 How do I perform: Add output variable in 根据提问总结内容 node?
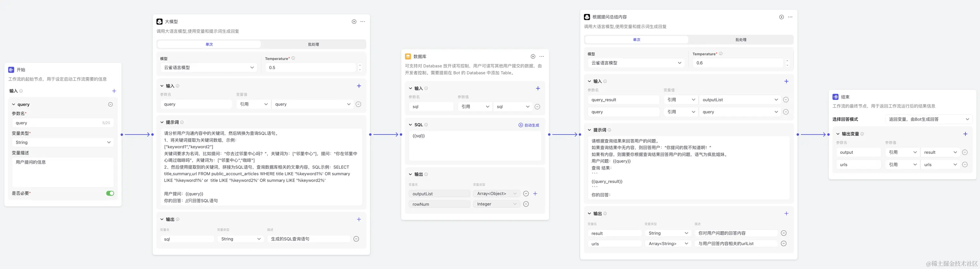point(786,214)
